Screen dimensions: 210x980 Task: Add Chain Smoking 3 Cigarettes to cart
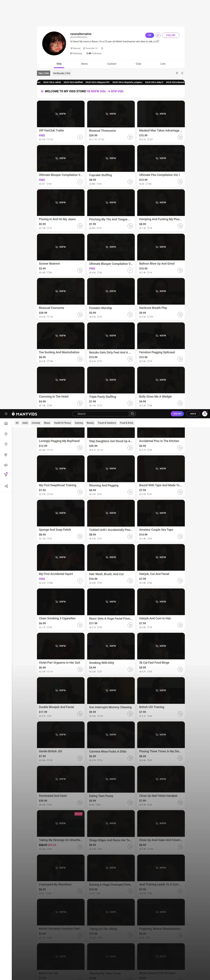point(80,625)
